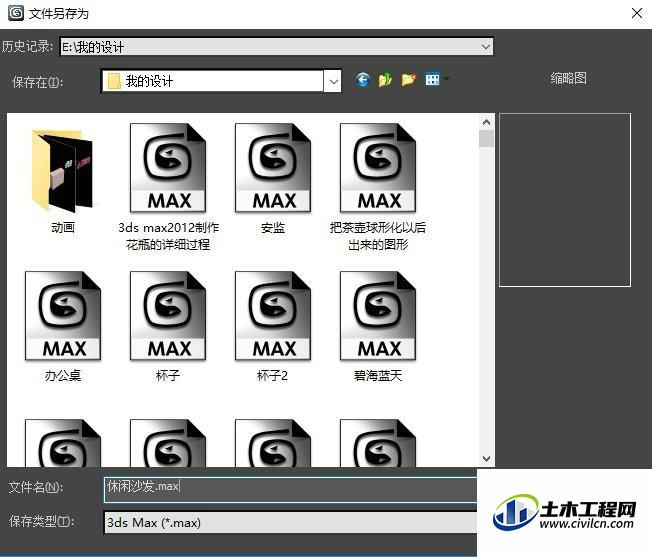
Task: Click the 缩略图 thumbnail preview box
Action: tap(565, 200)
